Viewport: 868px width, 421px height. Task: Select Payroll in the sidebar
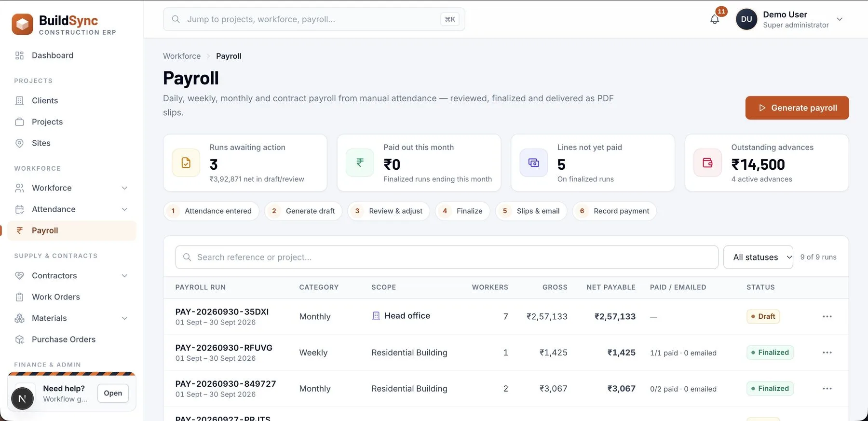point(72,231)
